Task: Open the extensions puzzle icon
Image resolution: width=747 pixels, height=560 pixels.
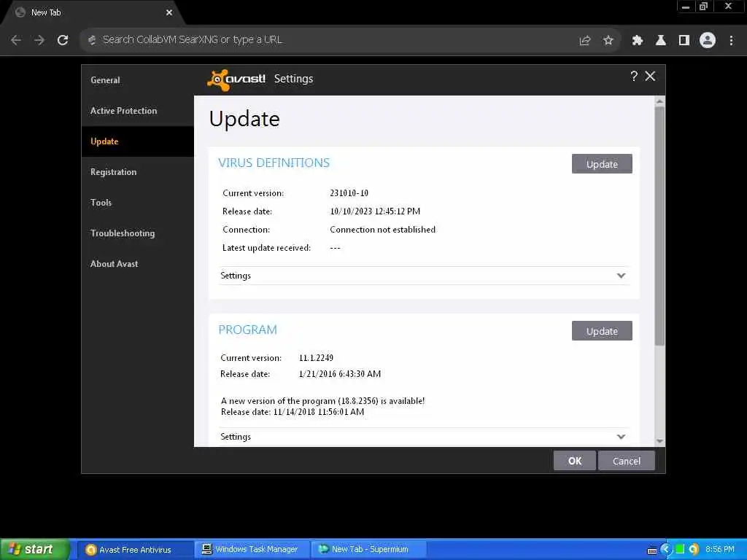Action: pyautogui.click(x=638, y=41)
